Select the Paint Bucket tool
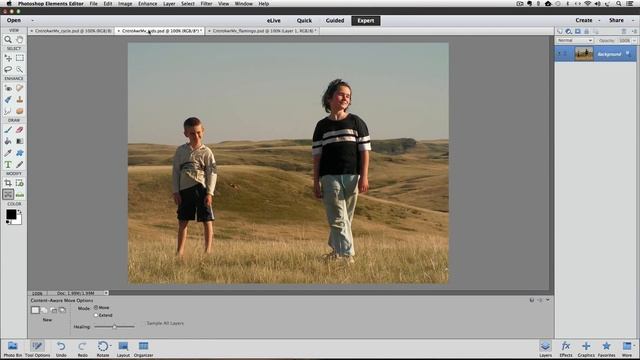640x360 pixels. coord(8,141)
